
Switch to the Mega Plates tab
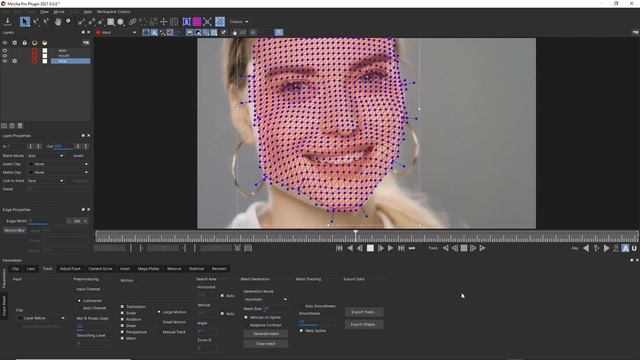pyautogui.click(x=149, y=269)
